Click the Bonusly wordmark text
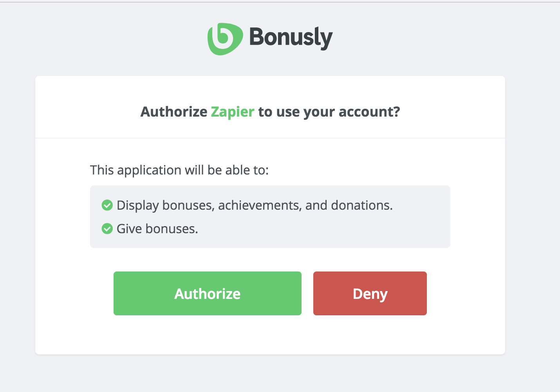560x392 pixels. (291, 38)
